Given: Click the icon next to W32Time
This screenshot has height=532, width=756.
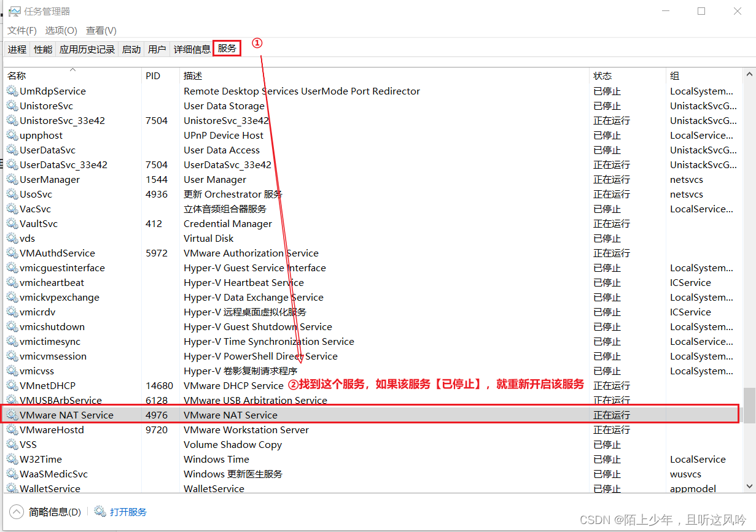Looking at the screenshot, I should point(12,459).
